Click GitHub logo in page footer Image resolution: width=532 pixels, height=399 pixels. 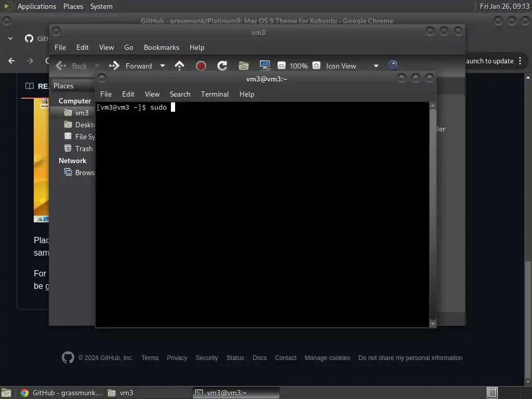(68, 357)
